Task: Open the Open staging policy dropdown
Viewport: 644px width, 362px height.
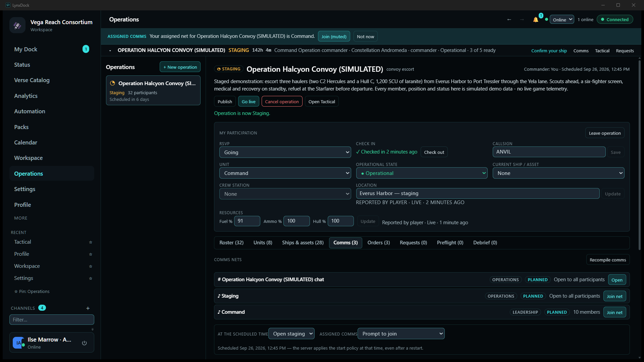Action: (291, 334)
